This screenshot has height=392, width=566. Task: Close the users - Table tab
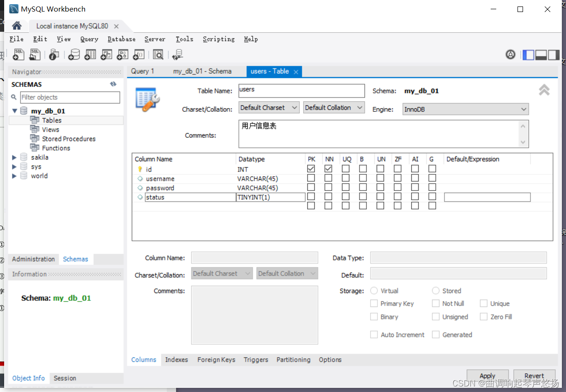[296, 72]
